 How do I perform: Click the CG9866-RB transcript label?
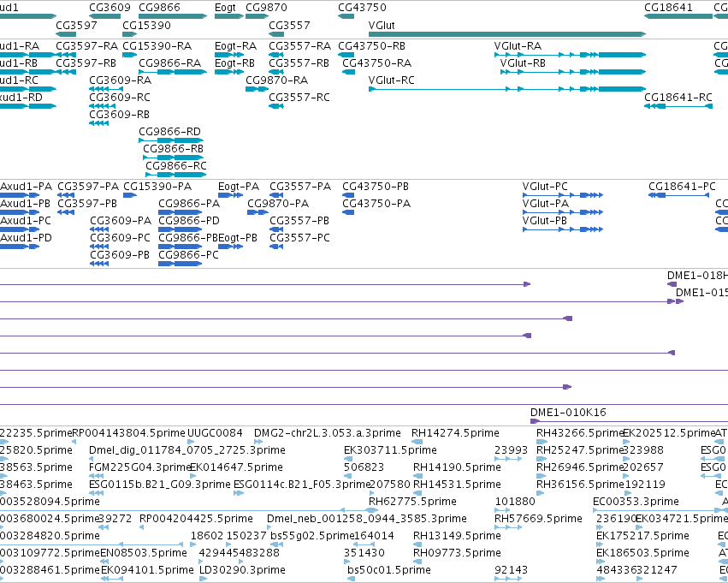[x=173, y=149]
